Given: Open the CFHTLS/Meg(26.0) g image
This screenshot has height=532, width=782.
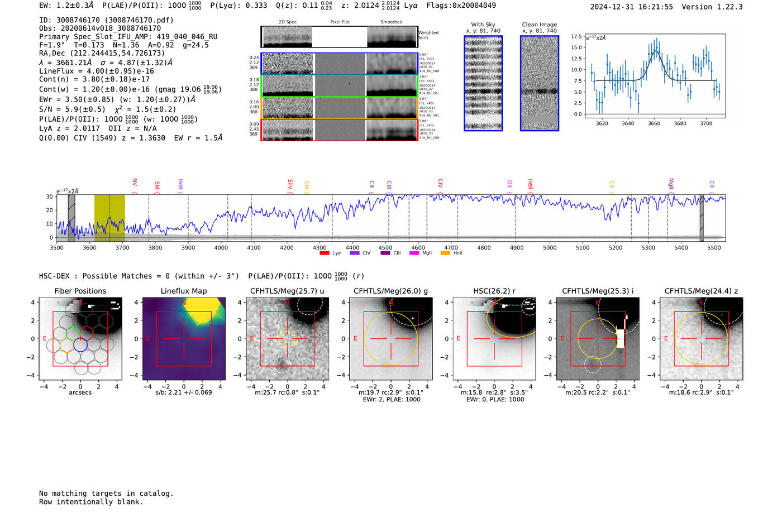Looking at the screenshot, I should point(391,338).
